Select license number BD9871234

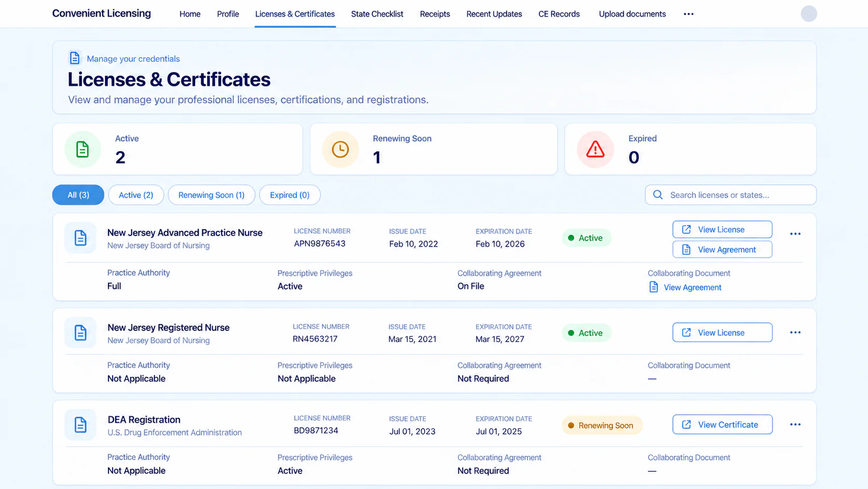pos(316,430)
